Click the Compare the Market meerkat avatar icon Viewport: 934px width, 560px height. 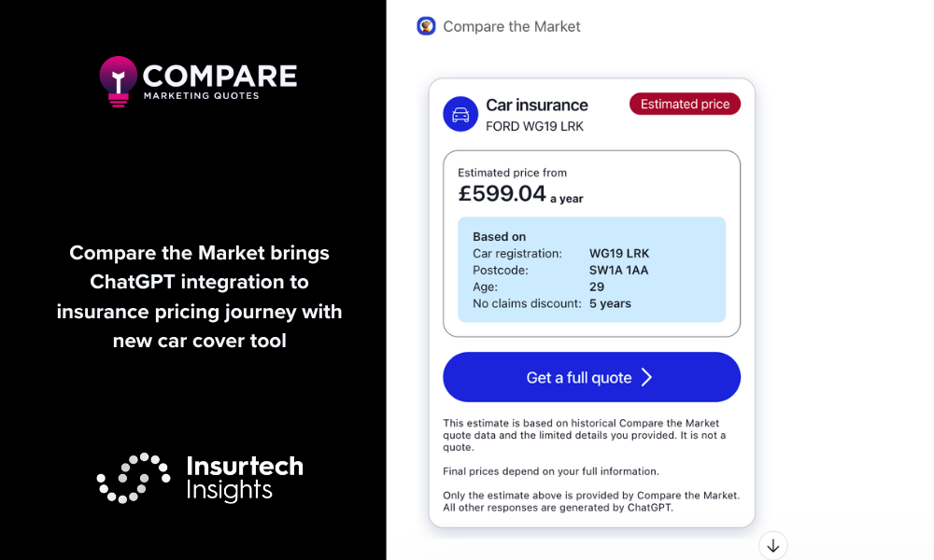pyautogui.click(x=426, y=26)
